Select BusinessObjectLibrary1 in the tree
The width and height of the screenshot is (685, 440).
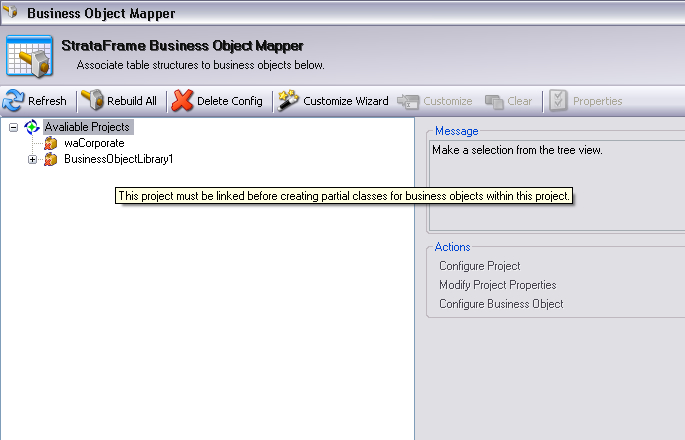118,160
